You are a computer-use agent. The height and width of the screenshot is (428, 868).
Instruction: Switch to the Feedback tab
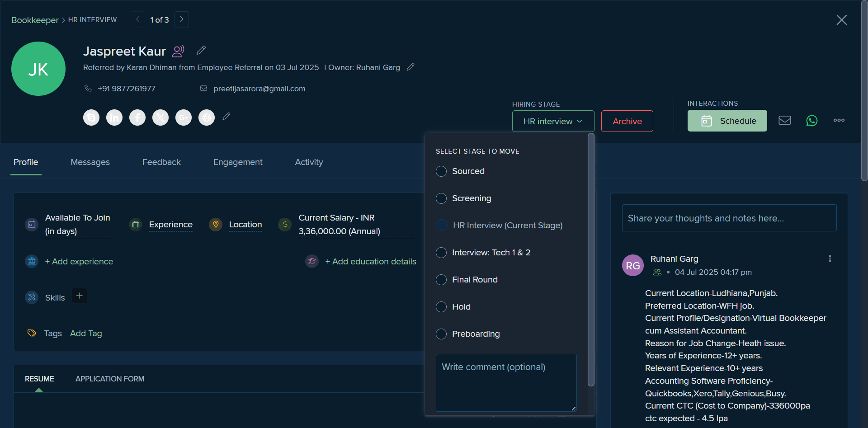click(x=161, y=162)
